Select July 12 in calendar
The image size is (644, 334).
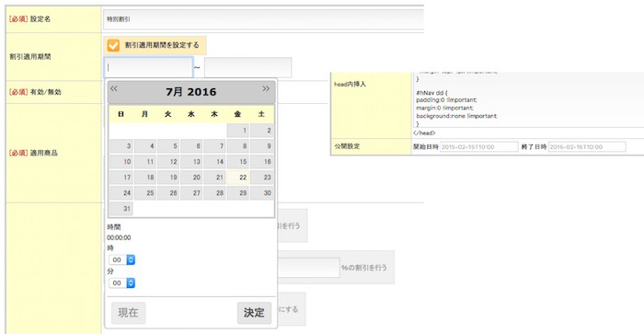pos(168,162)
